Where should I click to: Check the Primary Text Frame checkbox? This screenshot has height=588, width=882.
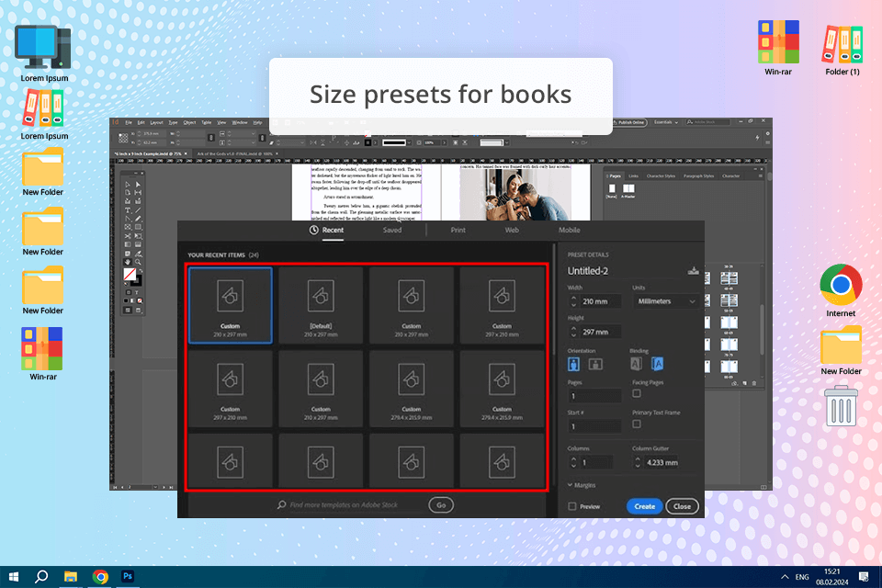637,424
